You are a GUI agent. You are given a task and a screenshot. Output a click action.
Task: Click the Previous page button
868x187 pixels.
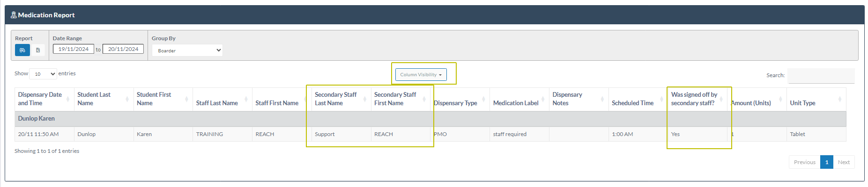(x=804, y=162)
